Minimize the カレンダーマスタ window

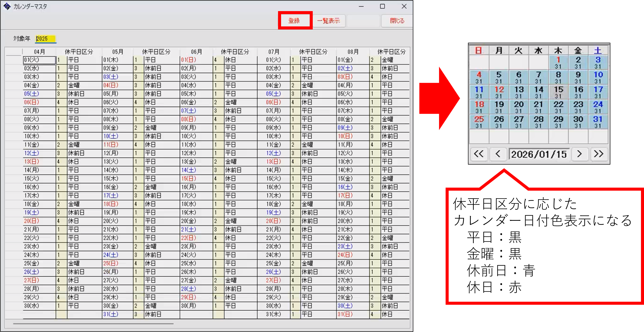coord(361,6)
